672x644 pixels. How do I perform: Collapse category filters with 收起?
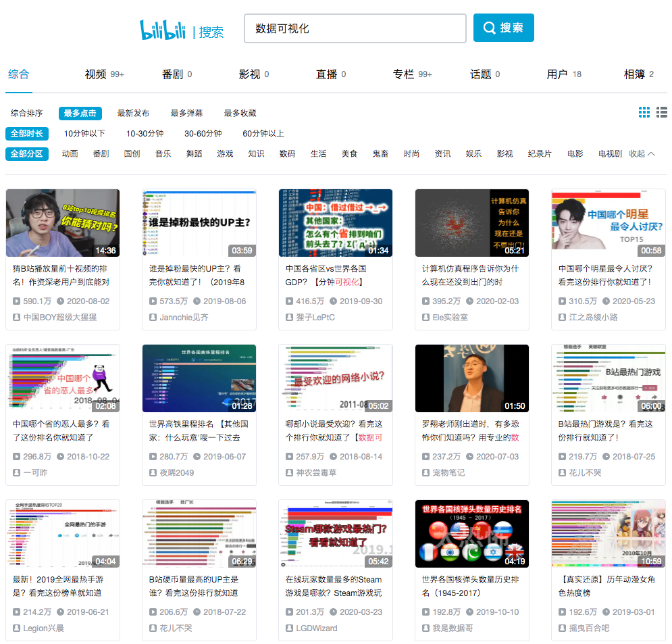click(642, 153)
